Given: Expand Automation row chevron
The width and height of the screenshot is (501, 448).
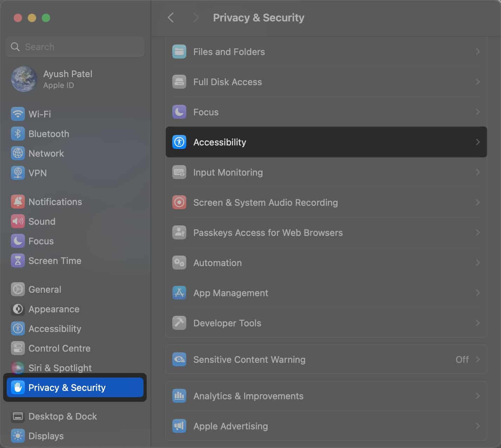Looking at the screenshot, I should [477, 263].
